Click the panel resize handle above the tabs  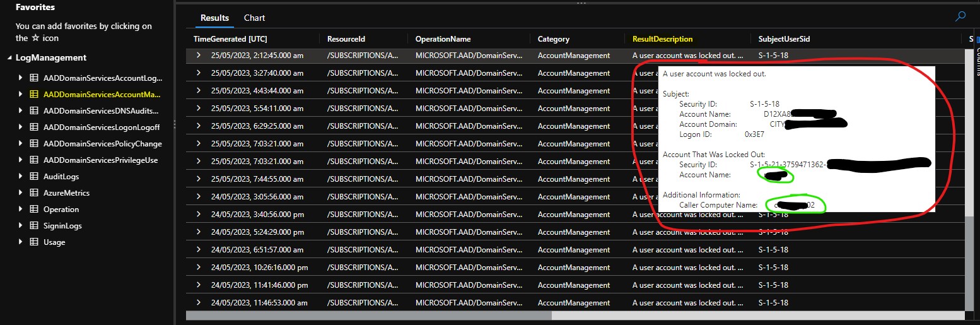click(x=581, y=3)
